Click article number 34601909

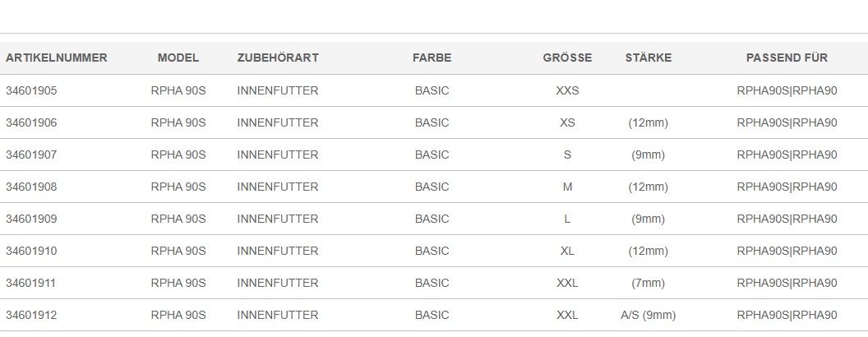31,219
